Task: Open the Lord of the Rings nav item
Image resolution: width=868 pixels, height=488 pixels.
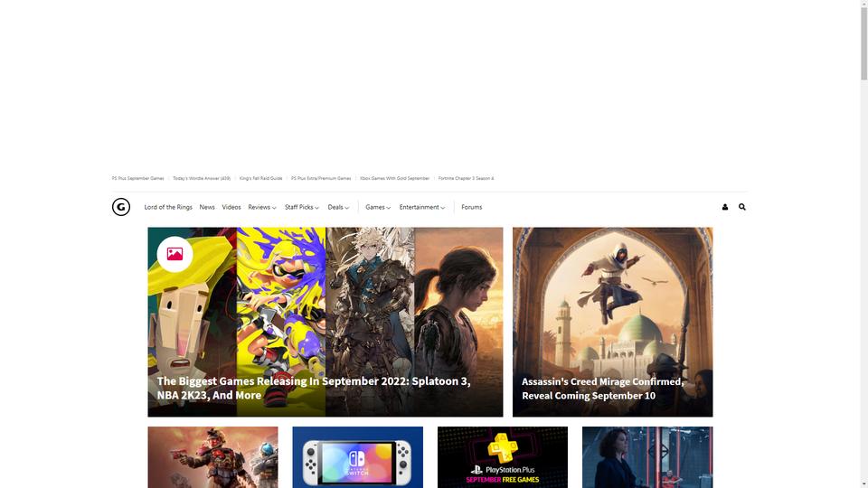Action: point(168,207)
